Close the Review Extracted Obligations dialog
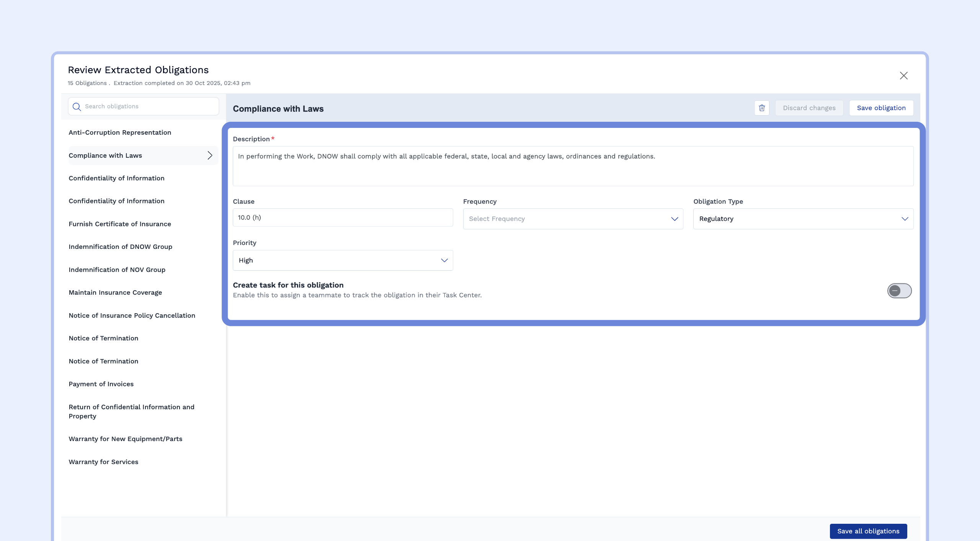Image resolution: width=980 pixels, height=541 pixels. (903, 76)
